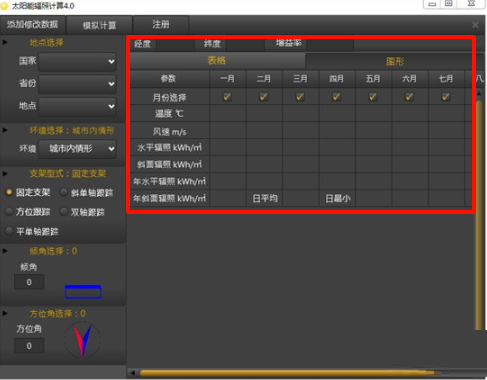
Task: Click the blue tilt angle panel icon
Action: click(x=83, y=292)
